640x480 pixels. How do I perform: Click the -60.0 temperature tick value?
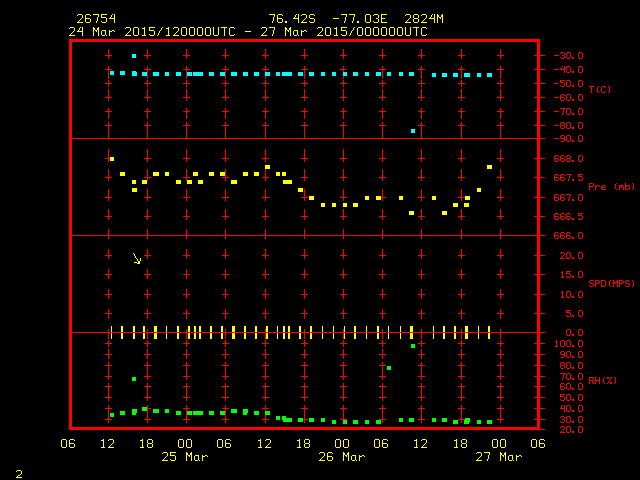[x=568, y=98]
